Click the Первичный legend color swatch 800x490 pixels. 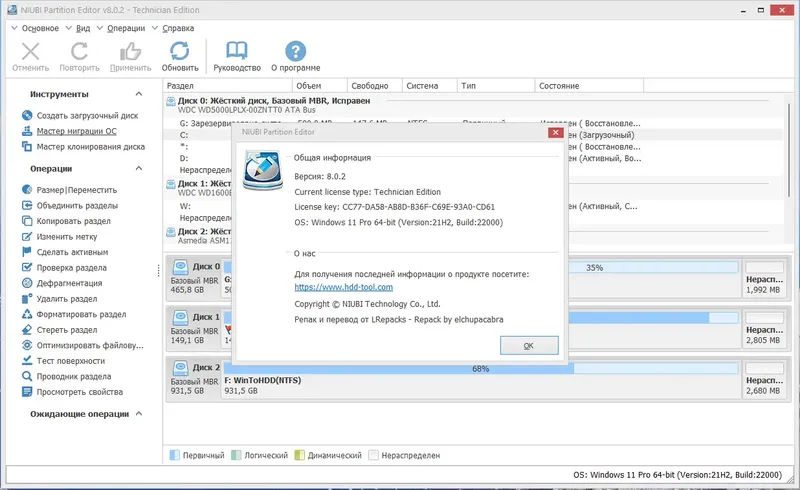[x=174, y=455]
